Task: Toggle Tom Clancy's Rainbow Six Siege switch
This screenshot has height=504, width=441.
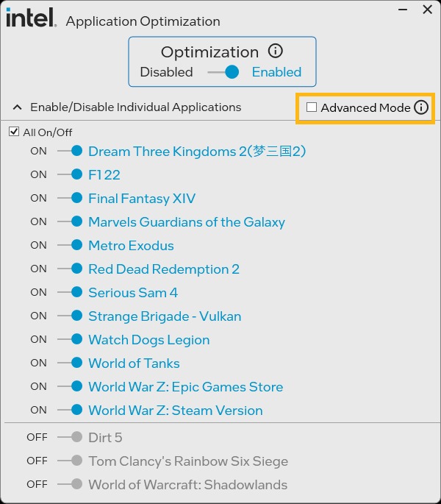Action: point(70,461)
